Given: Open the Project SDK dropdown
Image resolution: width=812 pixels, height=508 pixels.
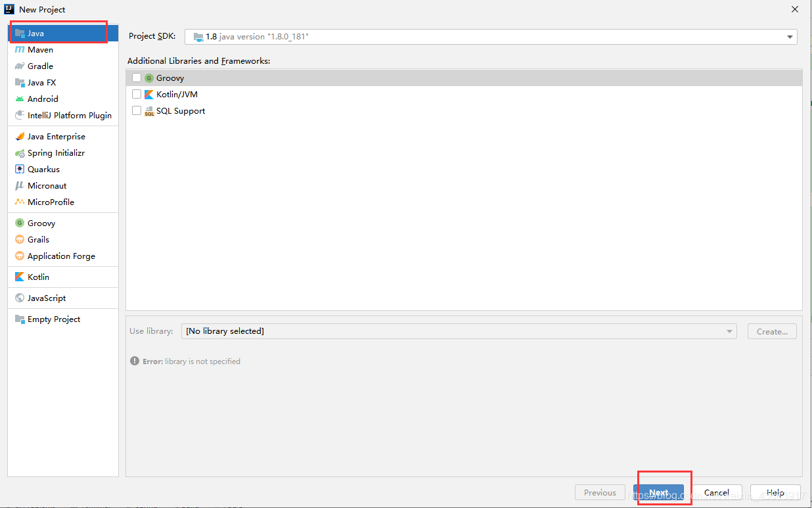Looking at the screenshot, I should [491, 37].
